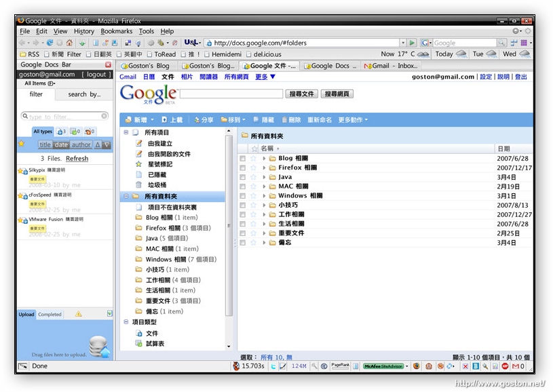Click the green download arrow toolbar icon

[x=82, y=43]
